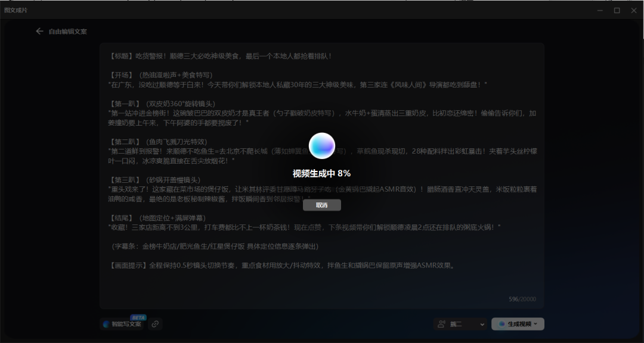Screen dimensions: 644x343
Task: Minimize the 图文成片 window
Action: click(x=600, y=10)
